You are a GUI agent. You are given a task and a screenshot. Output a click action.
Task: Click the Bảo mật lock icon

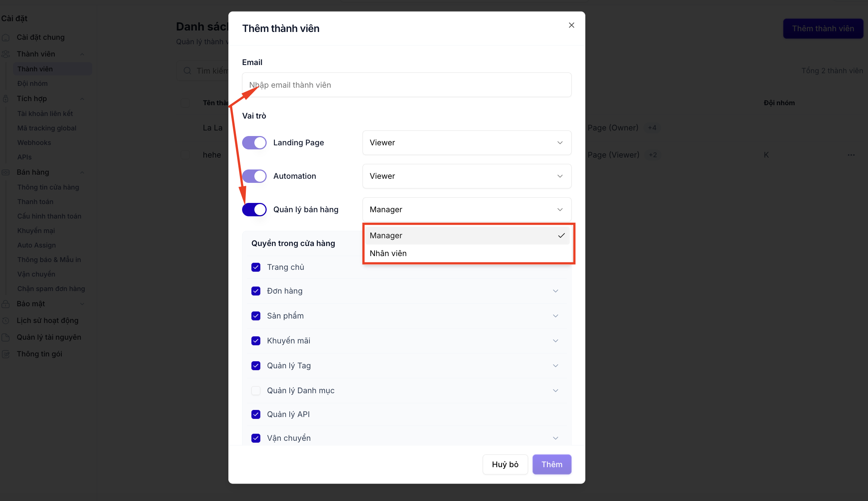click(x=6, y=304)
